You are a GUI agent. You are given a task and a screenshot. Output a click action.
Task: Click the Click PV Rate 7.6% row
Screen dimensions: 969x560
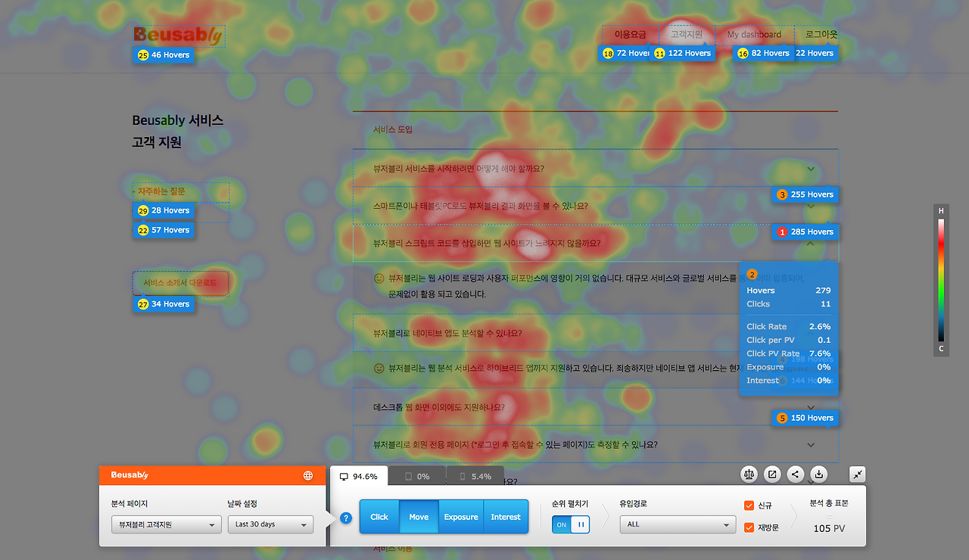click(789, 353)
